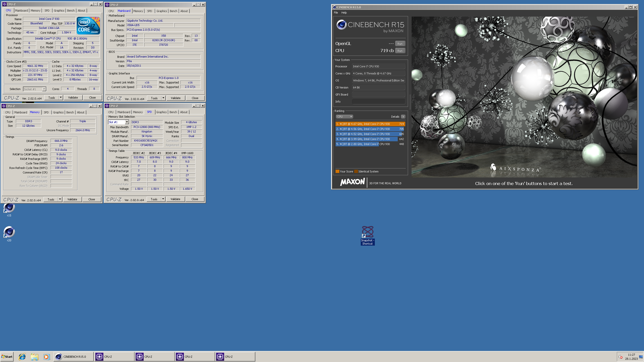Click the Info input field in Cinebench
This screenshot has width=644, height=362.
tap(378, 102)
